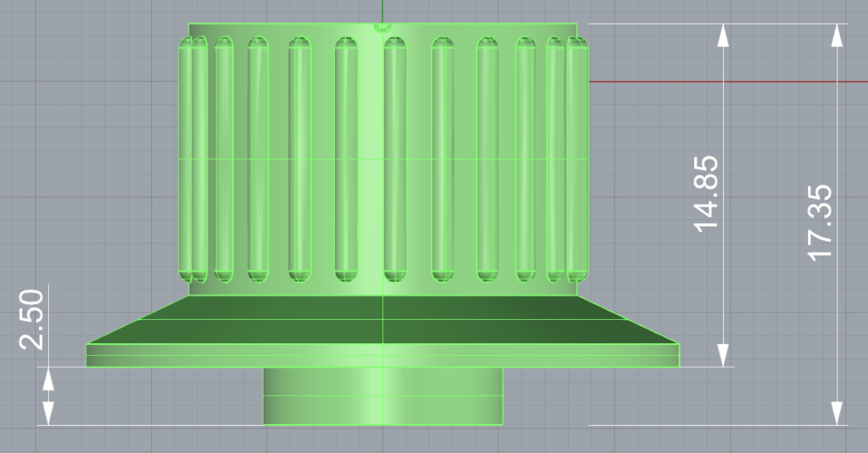Select the 17.35 dimension text

click(820, 223)
